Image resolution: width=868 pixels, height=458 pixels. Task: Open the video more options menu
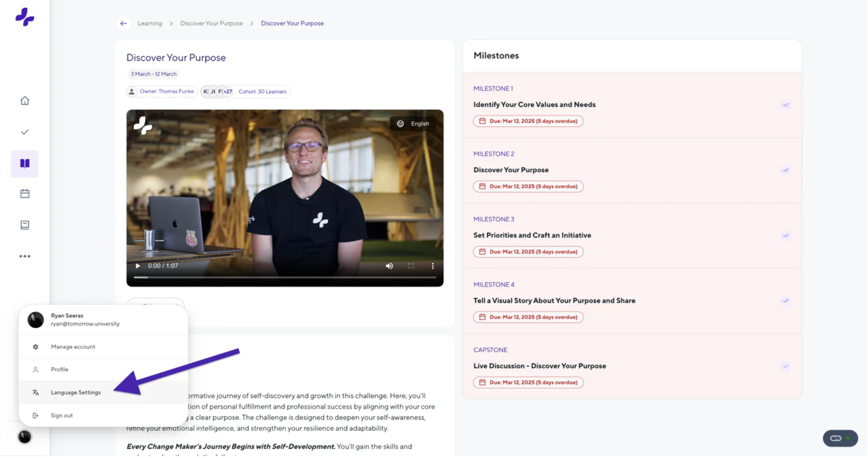point(433,266)
